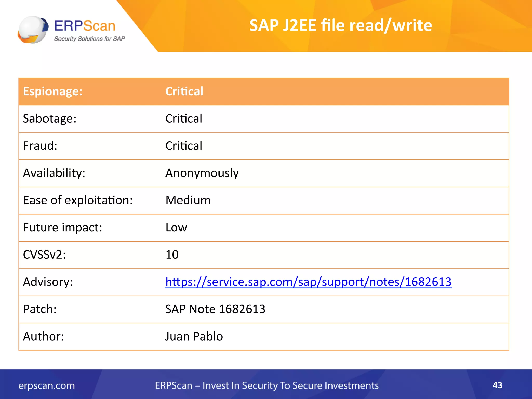Click the slide title 'SAP J2EE file read/write'
This screenshot has height=399, width=532.
coord(341,25)
